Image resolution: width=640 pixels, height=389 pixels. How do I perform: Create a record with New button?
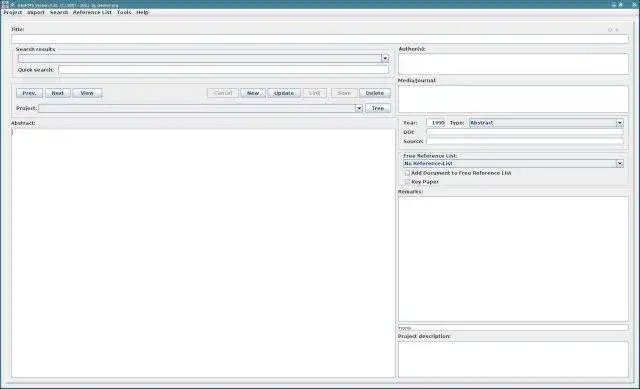tap(253, 93)
